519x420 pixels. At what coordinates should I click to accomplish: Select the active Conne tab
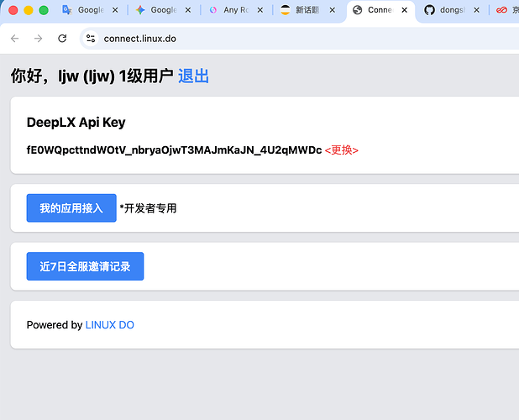pos(380,10)
